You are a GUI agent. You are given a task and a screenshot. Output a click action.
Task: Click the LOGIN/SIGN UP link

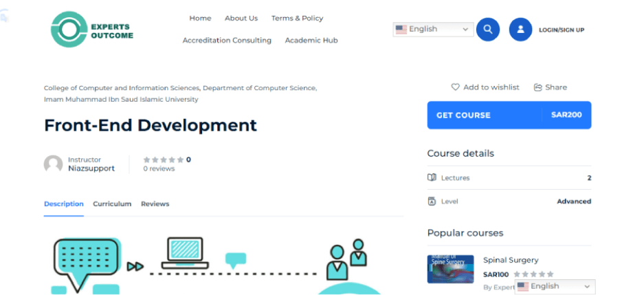coord(562,30)
